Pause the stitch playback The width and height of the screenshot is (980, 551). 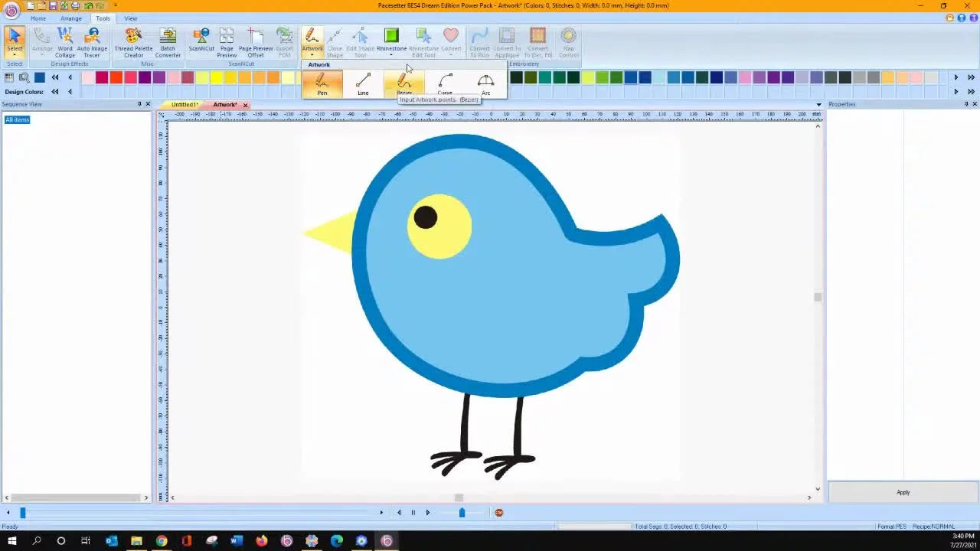click(413, 513)
